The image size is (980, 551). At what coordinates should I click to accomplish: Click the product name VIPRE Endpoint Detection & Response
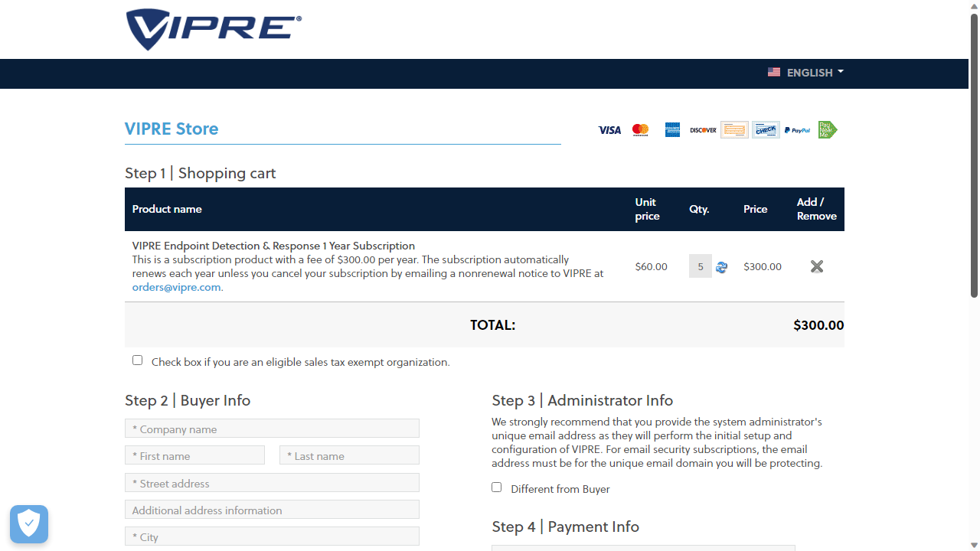click(x=273, y=246)
